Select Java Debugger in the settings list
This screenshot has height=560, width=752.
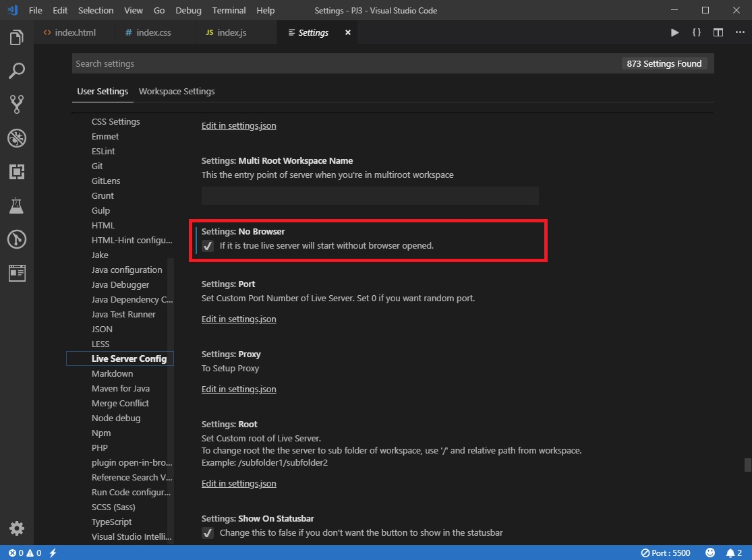tap(120, 285)
